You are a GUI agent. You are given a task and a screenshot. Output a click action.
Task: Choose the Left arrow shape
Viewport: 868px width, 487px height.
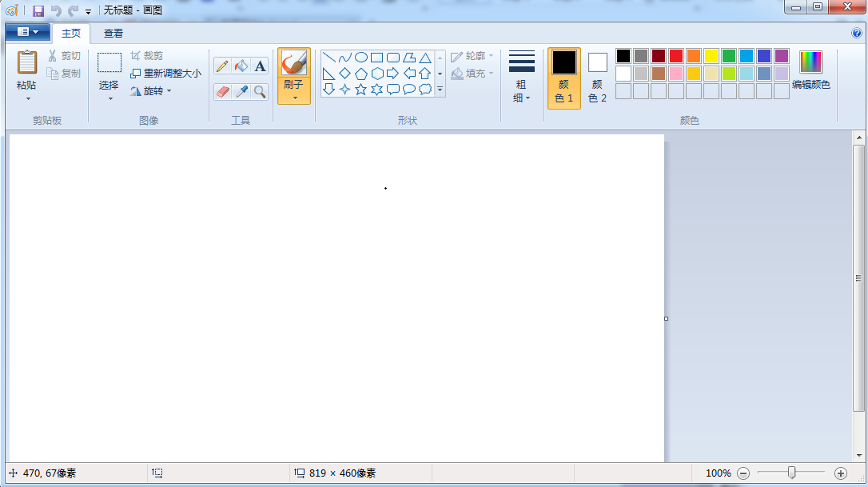[x=409, y=74]
